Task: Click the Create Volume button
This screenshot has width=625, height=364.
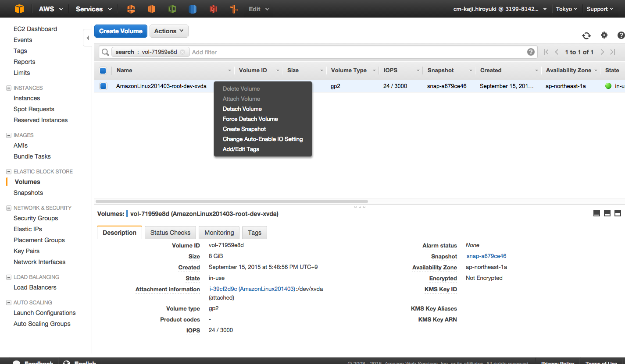Action: tap(121, 31)
